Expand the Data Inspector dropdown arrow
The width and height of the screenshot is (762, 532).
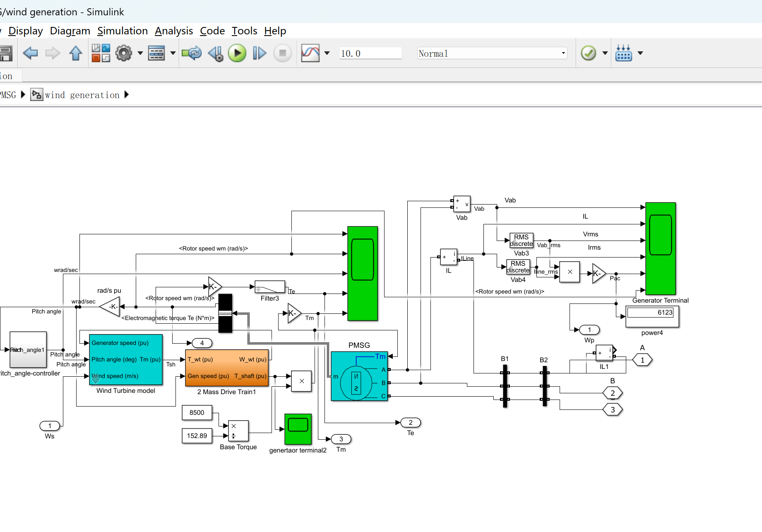point(327,53)
